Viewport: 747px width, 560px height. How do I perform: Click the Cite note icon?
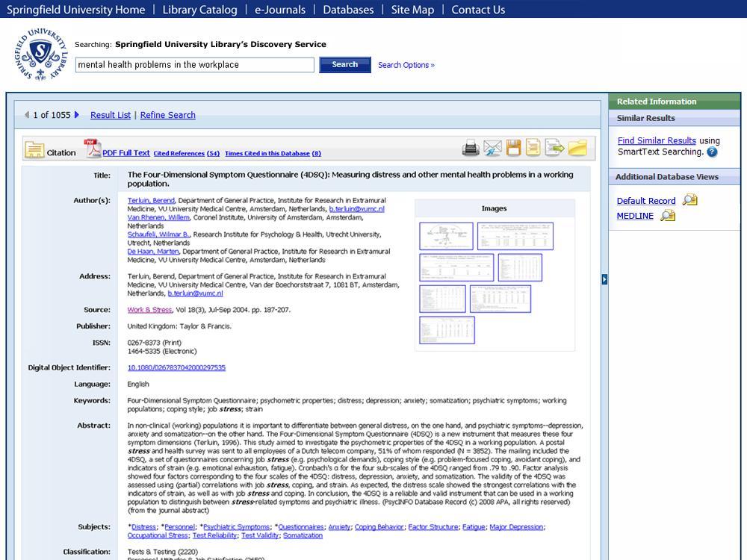pyautogui.click(x=533, y=148)
